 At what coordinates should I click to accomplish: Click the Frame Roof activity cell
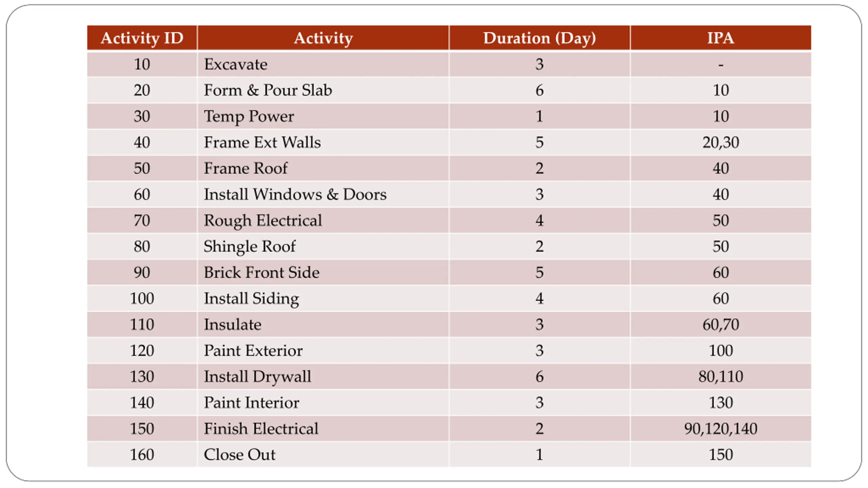(323, 168)
